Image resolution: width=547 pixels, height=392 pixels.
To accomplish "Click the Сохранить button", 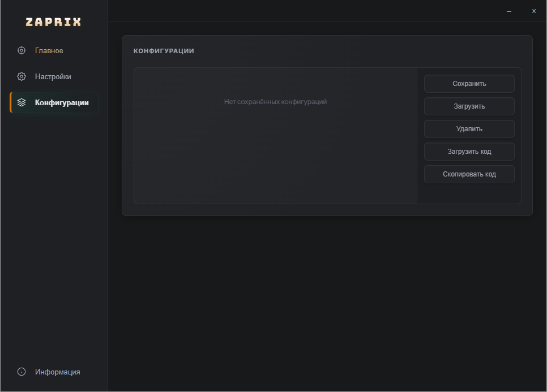I will click(469, 84).
